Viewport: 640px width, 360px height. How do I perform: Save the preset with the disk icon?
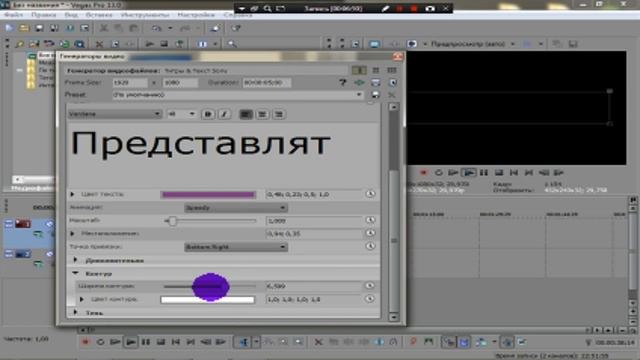pyautogui.click(x=375, y=95)
